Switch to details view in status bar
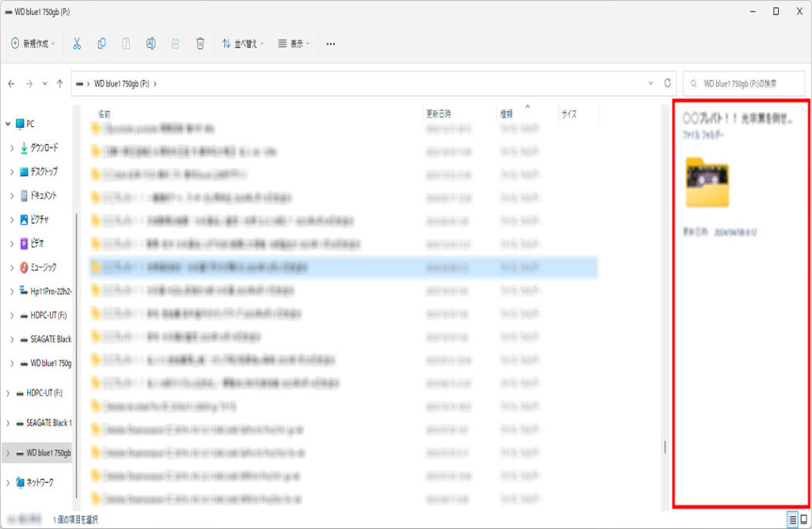This screenshot has width=812, height=529. pyautogui.click(x=791, y=519)
